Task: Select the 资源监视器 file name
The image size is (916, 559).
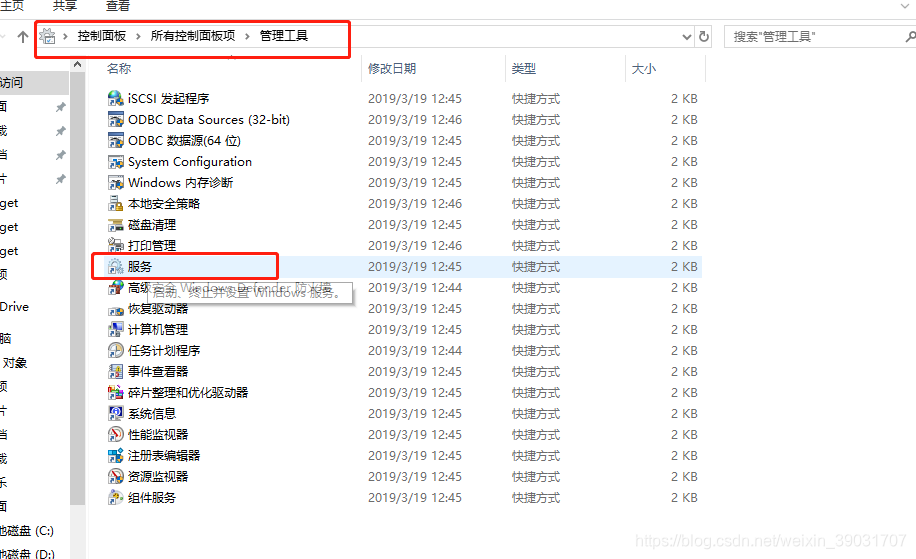Action: click(x=158, y=477)
